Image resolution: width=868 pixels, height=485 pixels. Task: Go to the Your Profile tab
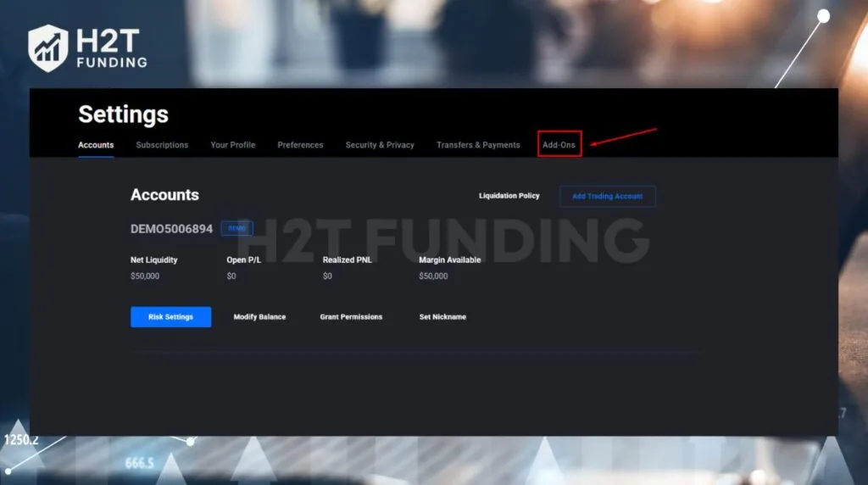point(233,145)
